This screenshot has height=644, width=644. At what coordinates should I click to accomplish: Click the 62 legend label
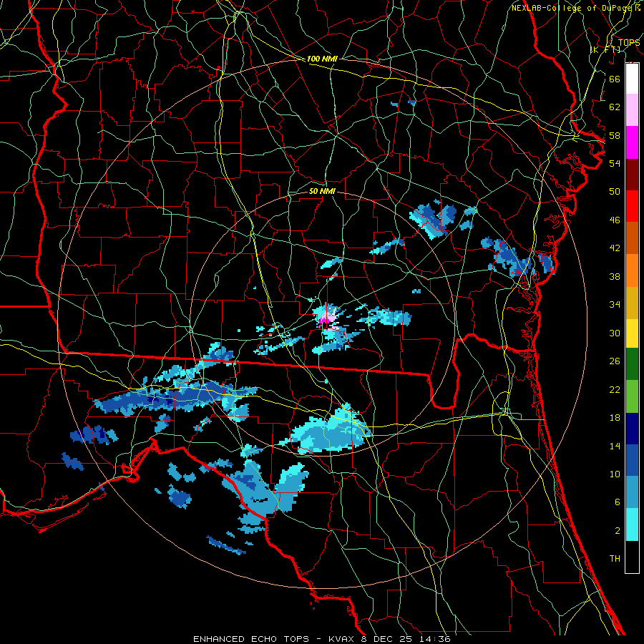click(615, 107)
